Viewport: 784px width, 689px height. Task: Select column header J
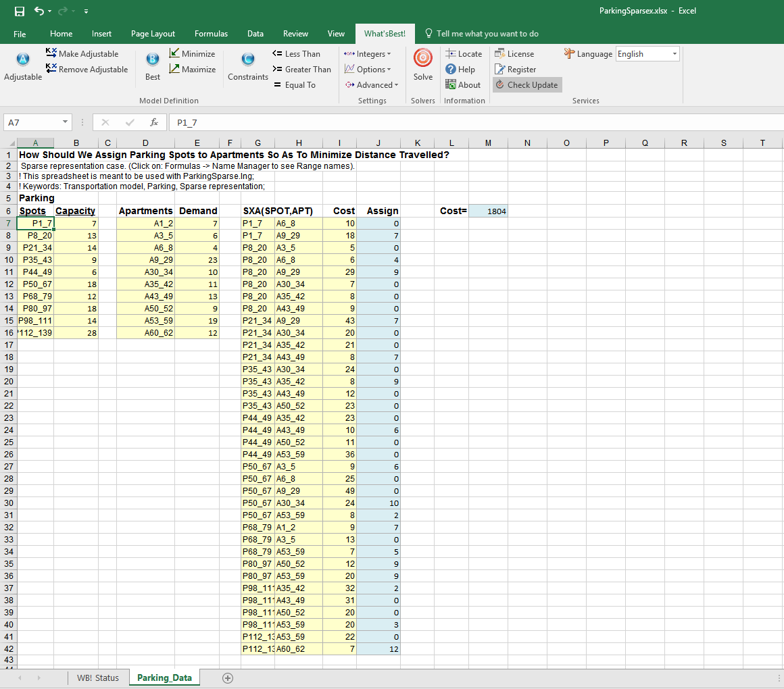[378, 143]
